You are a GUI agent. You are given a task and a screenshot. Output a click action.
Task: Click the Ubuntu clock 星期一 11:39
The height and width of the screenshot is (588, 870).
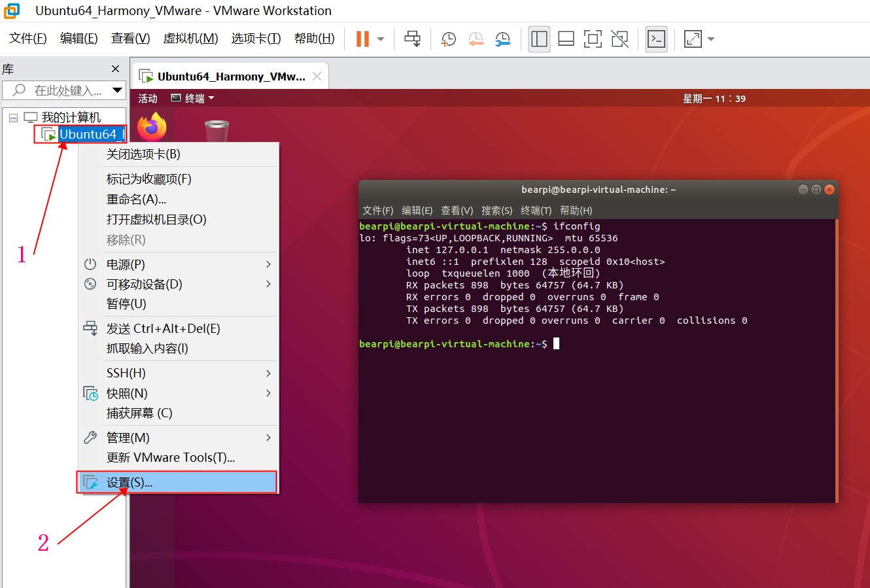click(x=714, y=99)
